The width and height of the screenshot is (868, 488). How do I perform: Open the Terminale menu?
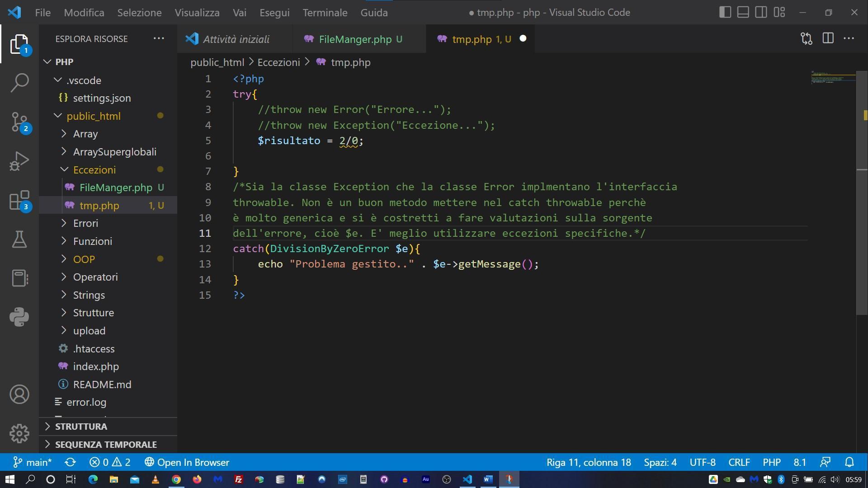tap(325, 12)
